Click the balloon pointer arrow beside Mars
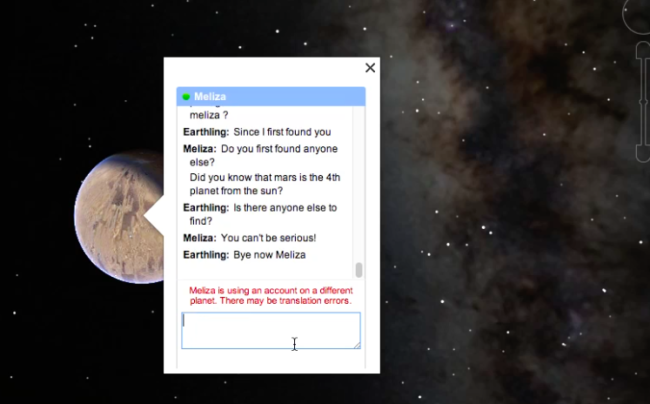Viewport: 650px width, 404px height. [x=154, y=217]
